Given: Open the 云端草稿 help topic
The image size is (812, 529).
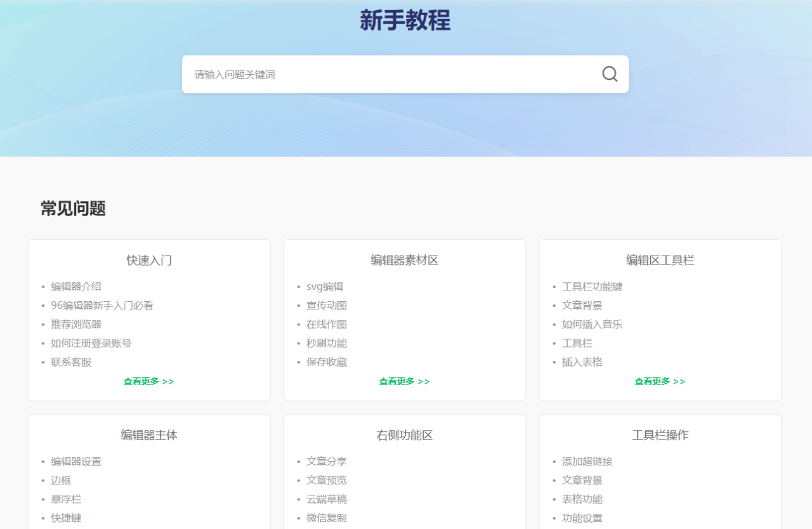Looking at the screenshot, I should [327, 499].
